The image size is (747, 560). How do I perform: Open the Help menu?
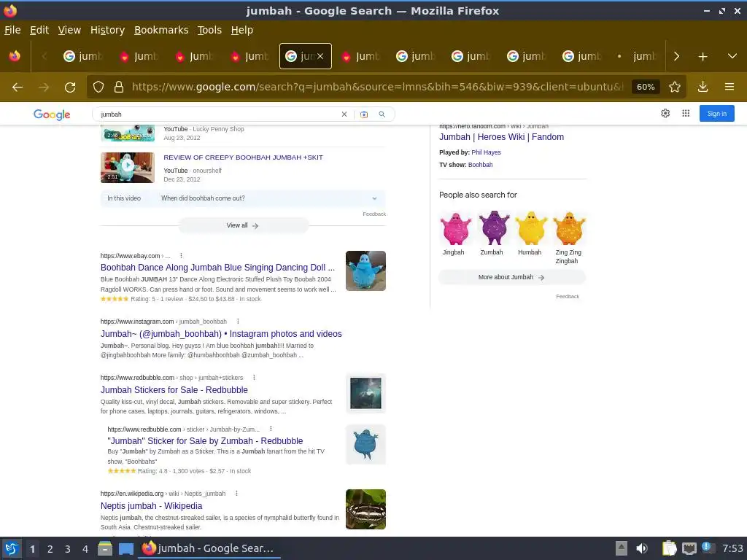(242, 30)
